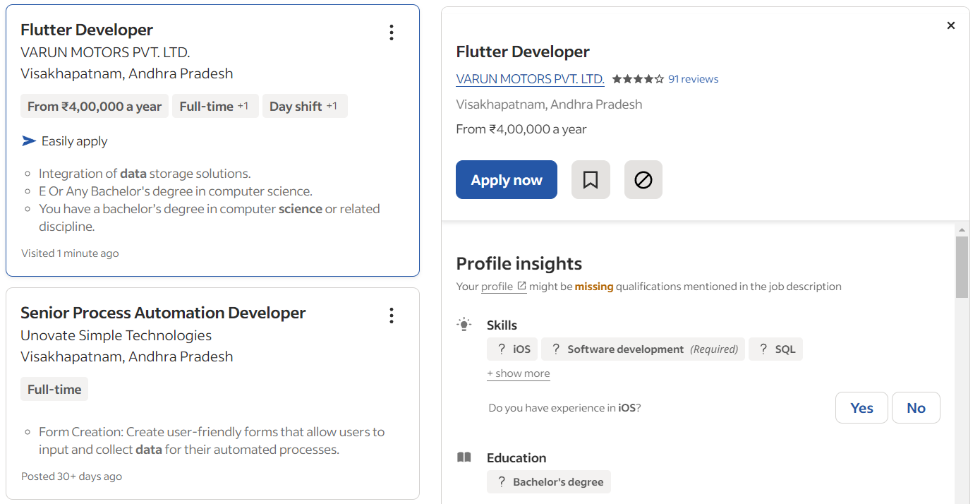980x504 pixels.
Task: Click the salary line in the details panel
Action: (x=521, y=129)
